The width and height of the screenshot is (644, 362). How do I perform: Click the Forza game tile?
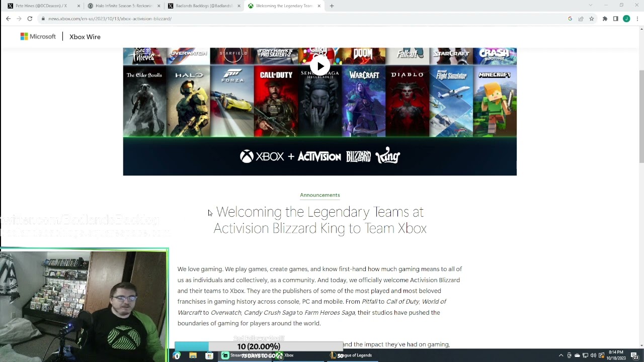pyautogui.click(x=232, y=101)
